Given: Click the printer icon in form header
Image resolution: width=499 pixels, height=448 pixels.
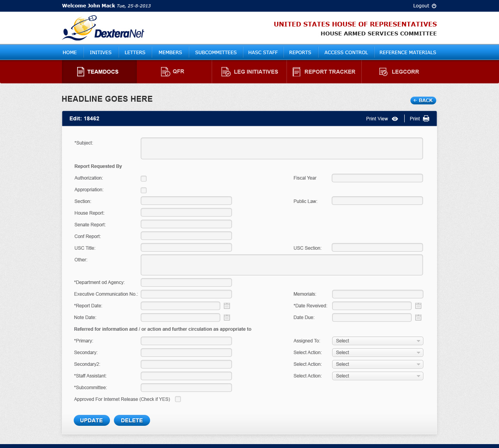Looking at the screenshot, I should 426,119.
